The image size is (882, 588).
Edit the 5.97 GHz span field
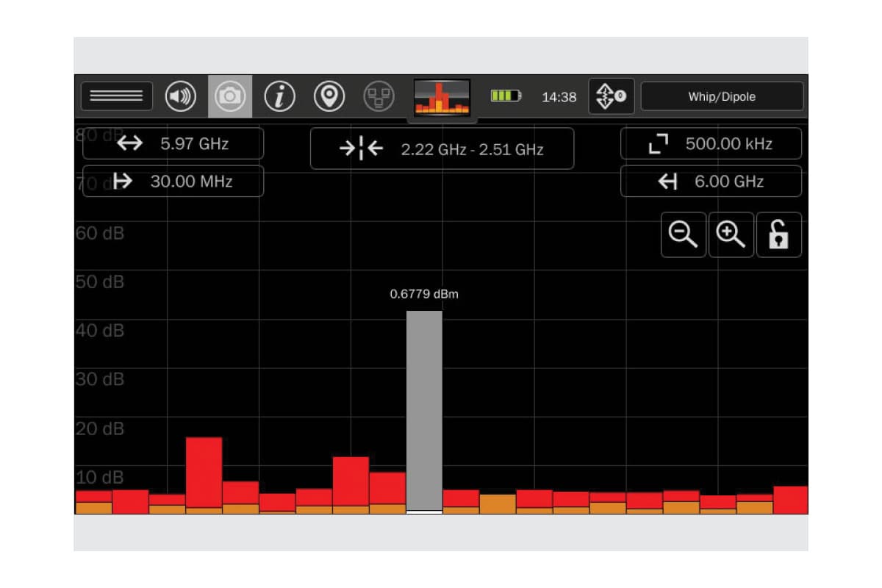[173, 143]
